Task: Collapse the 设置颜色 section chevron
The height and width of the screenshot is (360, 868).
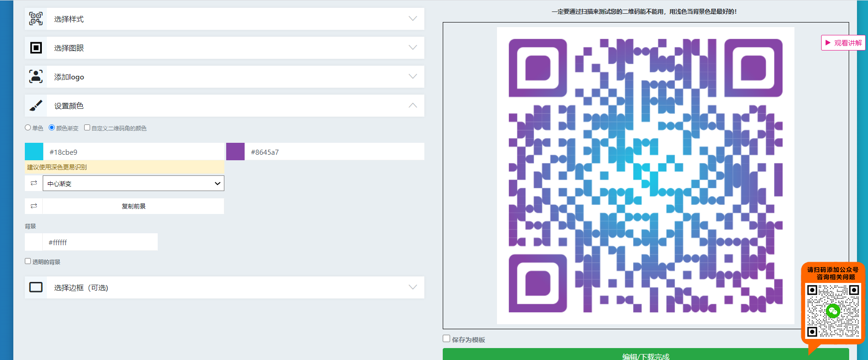Action: [x=413, y=106]
